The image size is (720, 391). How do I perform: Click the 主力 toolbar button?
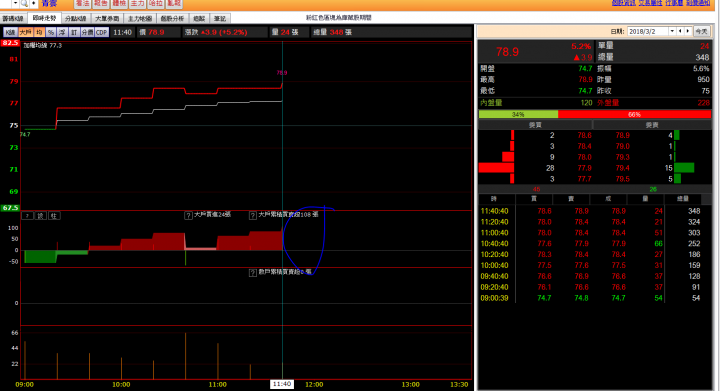[137, 4]
